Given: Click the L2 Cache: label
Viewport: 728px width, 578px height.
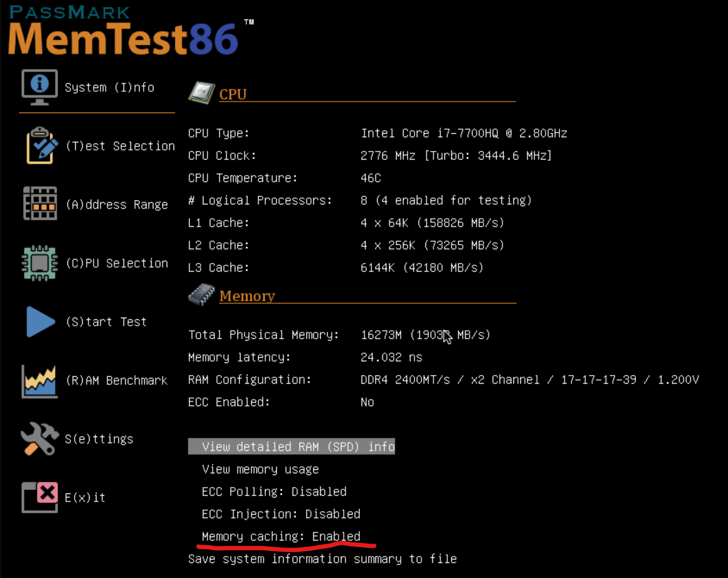Looking at the screenshot, I should click(x=219, y=245).
